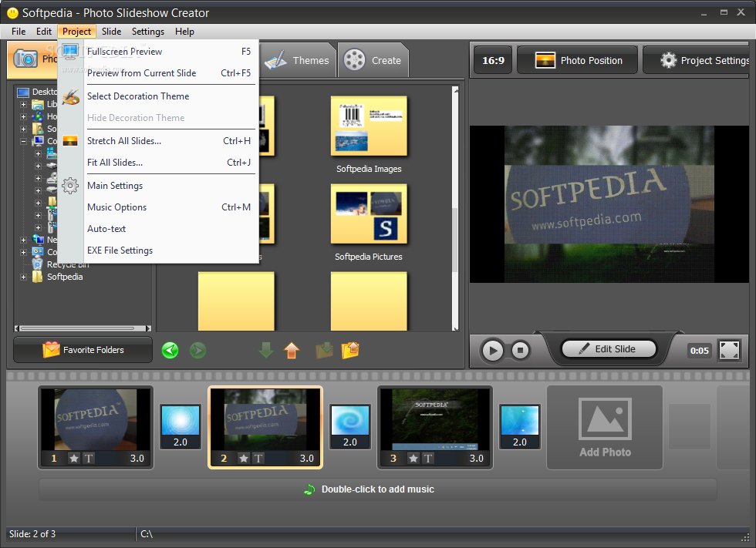Expand first drive under Computer

(38, 153)
